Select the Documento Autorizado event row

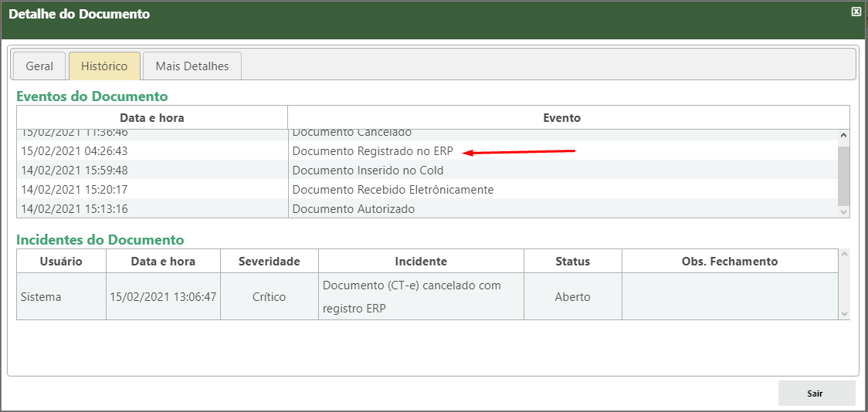click(353, 209)
